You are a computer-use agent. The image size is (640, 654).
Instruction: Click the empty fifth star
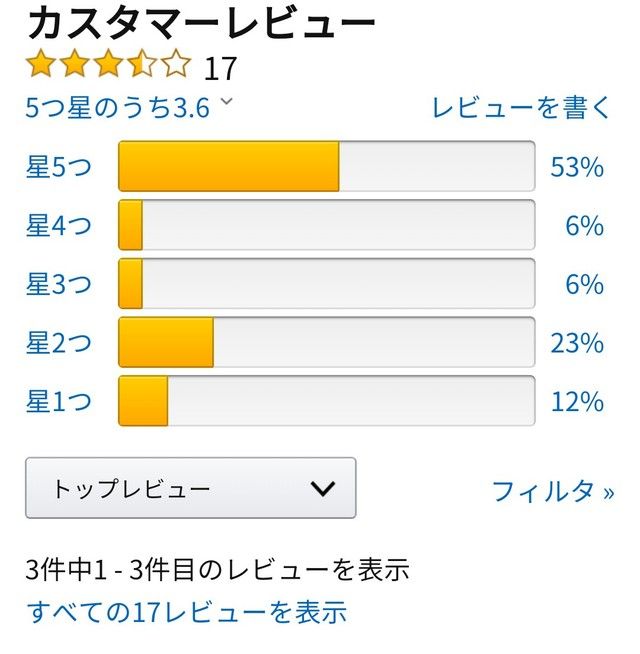pos(175,63)
